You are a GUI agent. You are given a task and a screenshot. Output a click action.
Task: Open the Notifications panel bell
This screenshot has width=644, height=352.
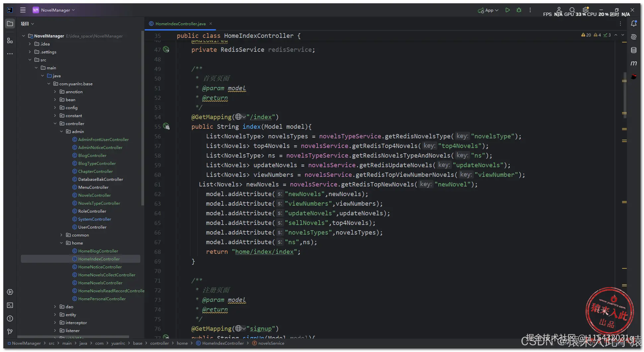pyautogui.click(x=634, y=24)
